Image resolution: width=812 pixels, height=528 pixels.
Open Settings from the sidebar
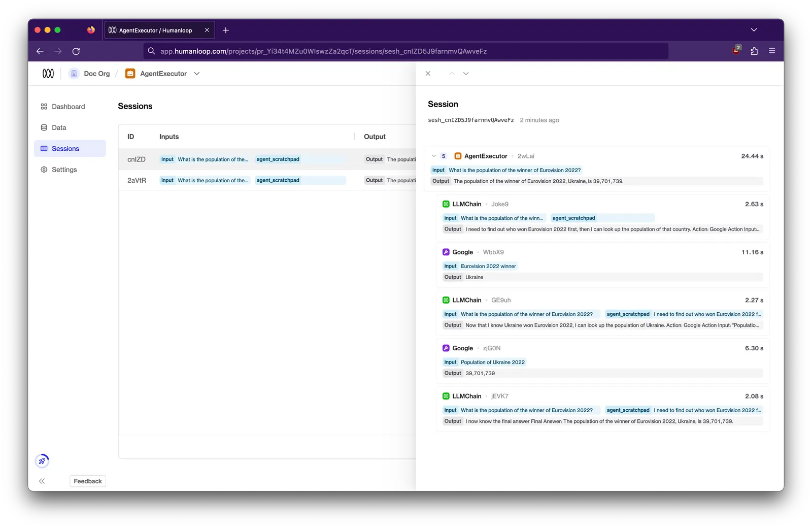[x=59, y=170]
